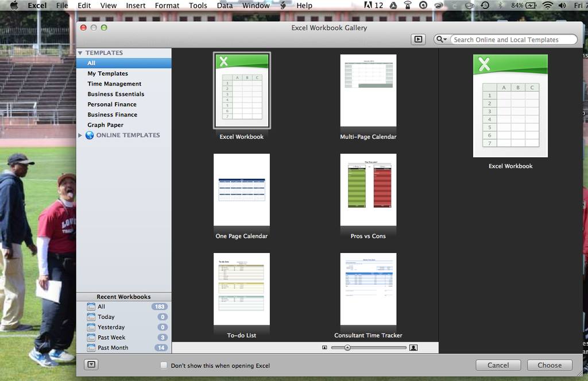Open the All recent workbooks calendar icon

pyautogui.click(x=91, y=306)
